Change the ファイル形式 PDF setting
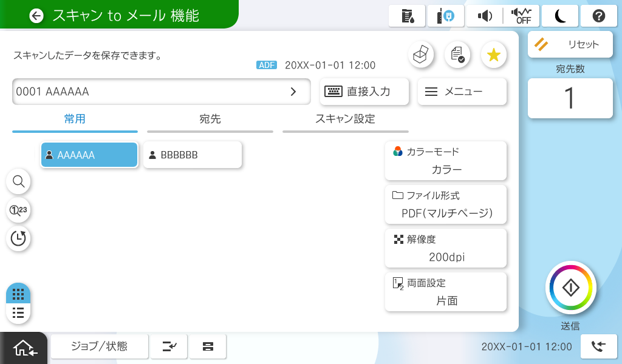Screen dimensions: 622x364 (x=445, y=204)
